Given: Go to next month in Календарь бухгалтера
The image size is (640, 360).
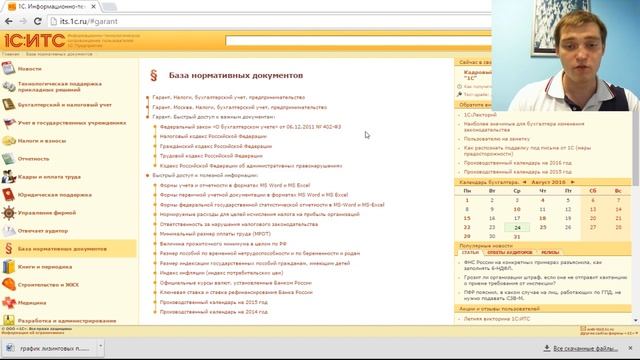Looking at the screenshot, I should coord(572,182).
